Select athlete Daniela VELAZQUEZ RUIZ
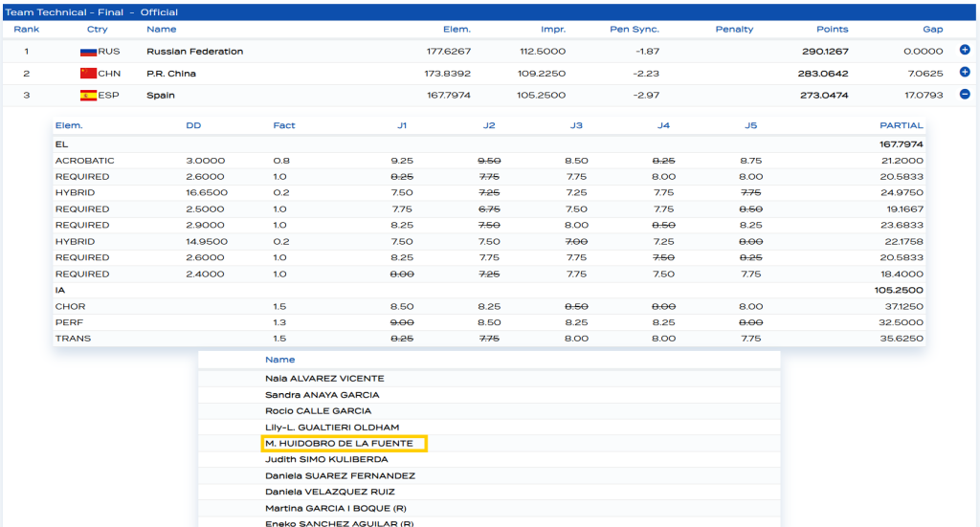The height and width of the screenshot is (527, 980). coord(329,492)
